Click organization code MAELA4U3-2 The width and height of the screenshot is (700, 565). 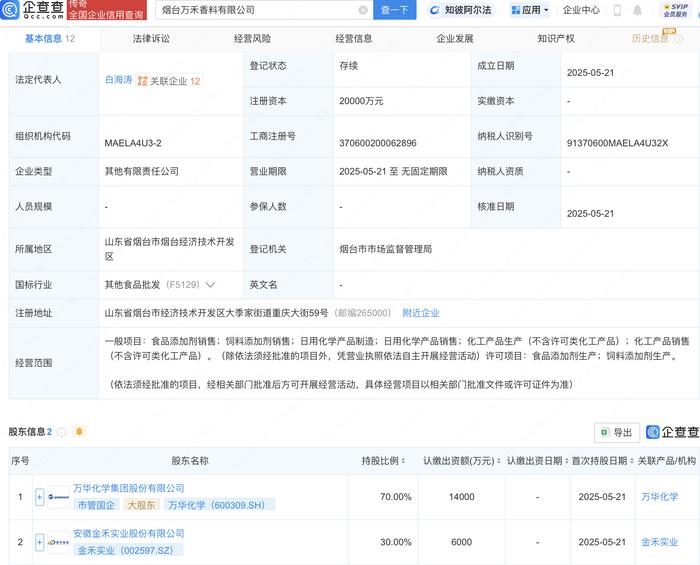(133, 143)
